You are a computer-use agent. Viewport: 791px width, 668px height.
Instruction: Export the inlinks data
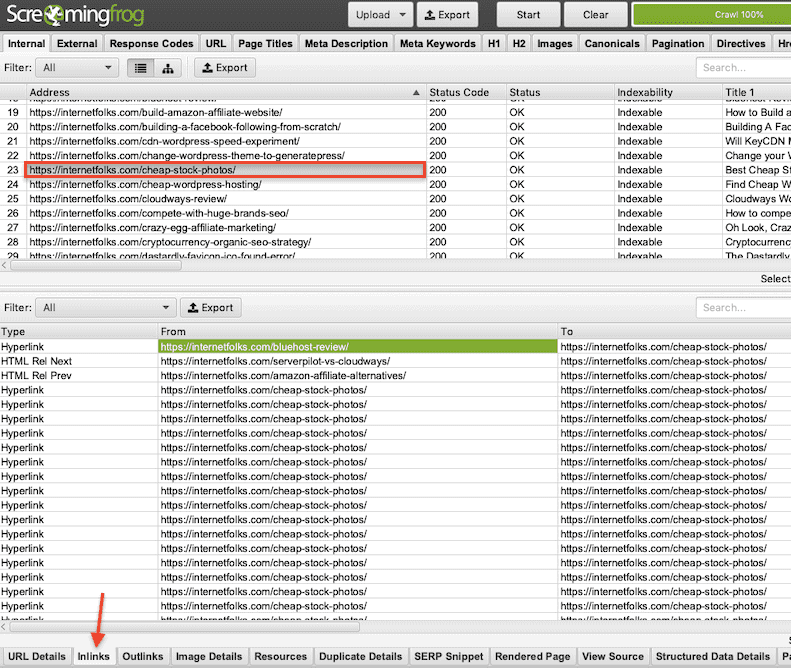(211, 308)
